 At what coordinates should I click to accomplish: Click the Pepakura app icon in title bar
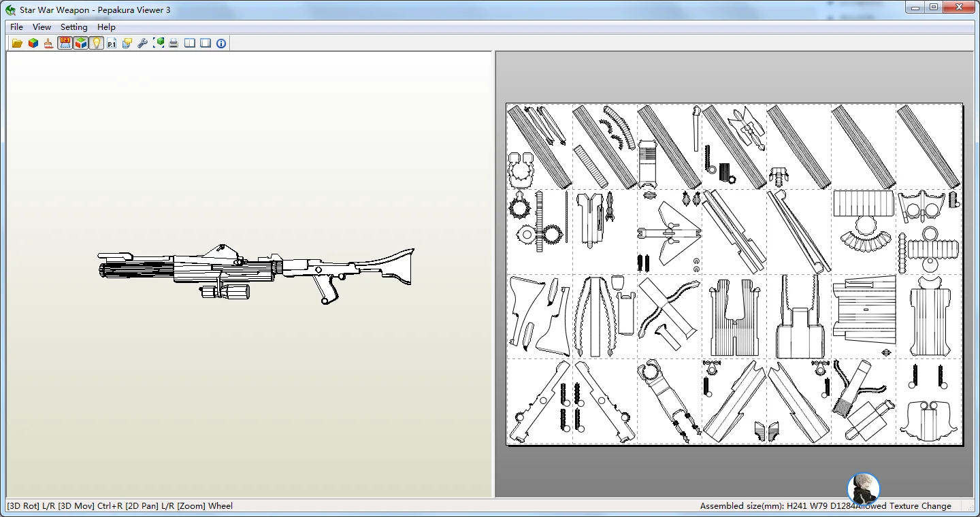coord(11,10)
